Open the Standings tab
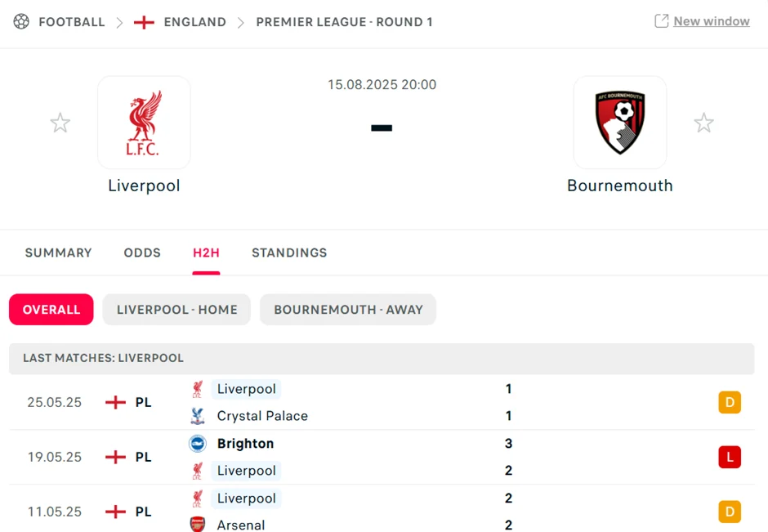Viewport: 768px width, 532px height. pos(289,253)
